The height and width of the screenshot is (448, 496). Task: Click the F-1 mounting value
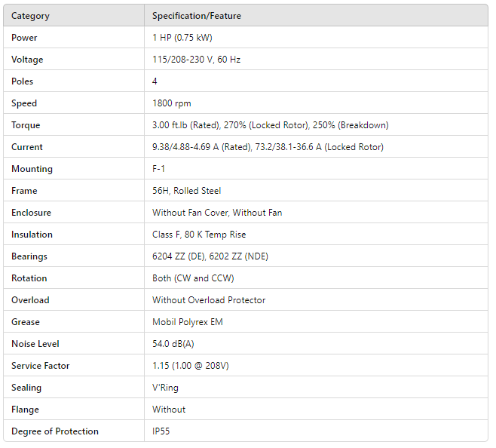coord(159,169)
